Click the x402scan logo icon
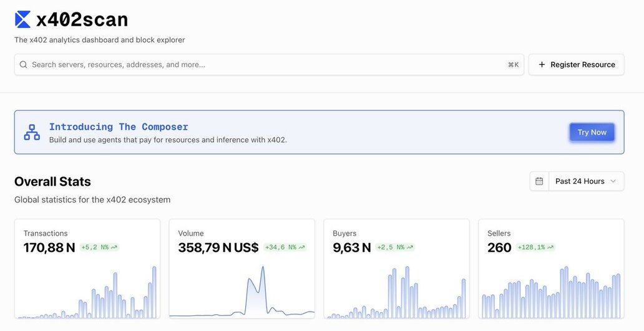644x331 pixels. click(22, 20)
